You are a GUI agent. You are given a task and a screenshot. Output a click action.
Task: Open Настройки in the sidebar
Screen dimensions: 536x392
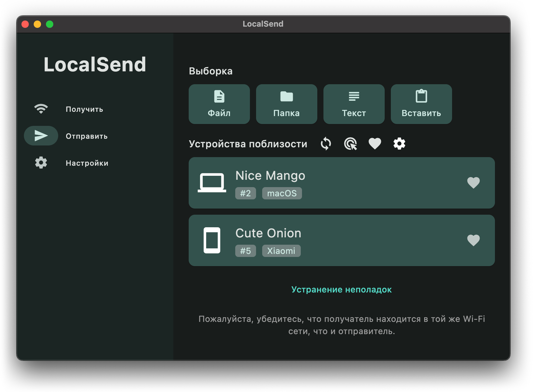tap(87, 163)
